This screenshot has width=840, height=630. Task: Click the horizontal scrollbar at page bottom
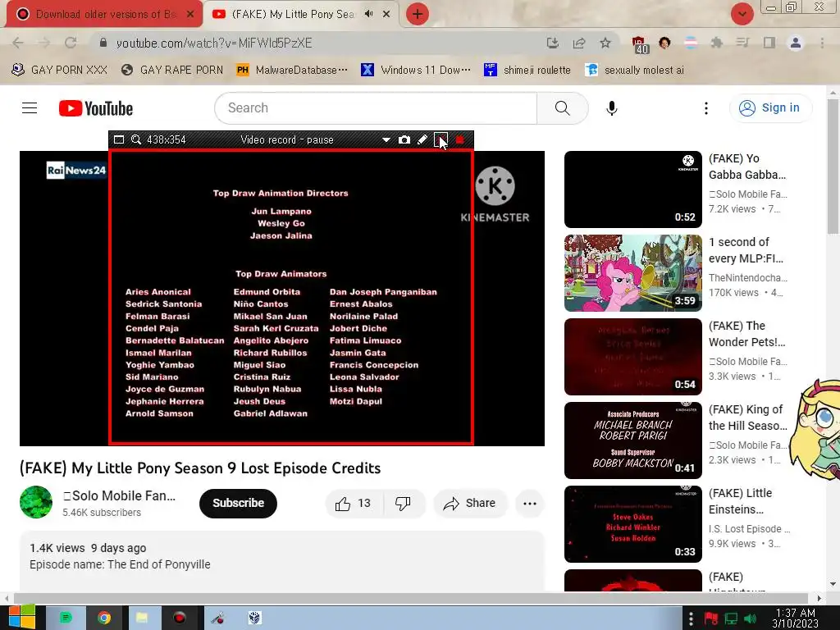pos(411,598)
